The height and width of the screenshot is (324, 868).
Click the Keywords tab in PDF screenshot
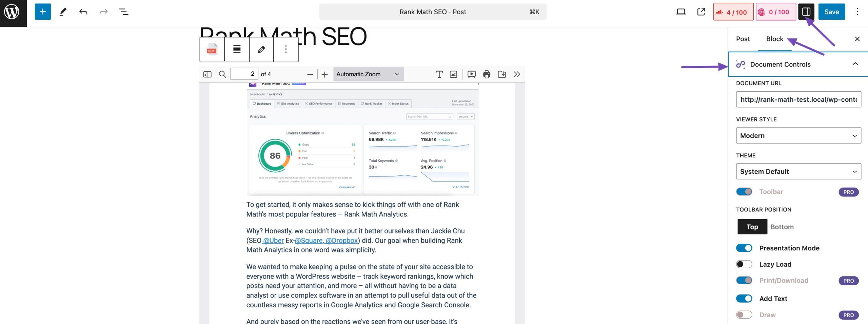click(x=347, y=104)
